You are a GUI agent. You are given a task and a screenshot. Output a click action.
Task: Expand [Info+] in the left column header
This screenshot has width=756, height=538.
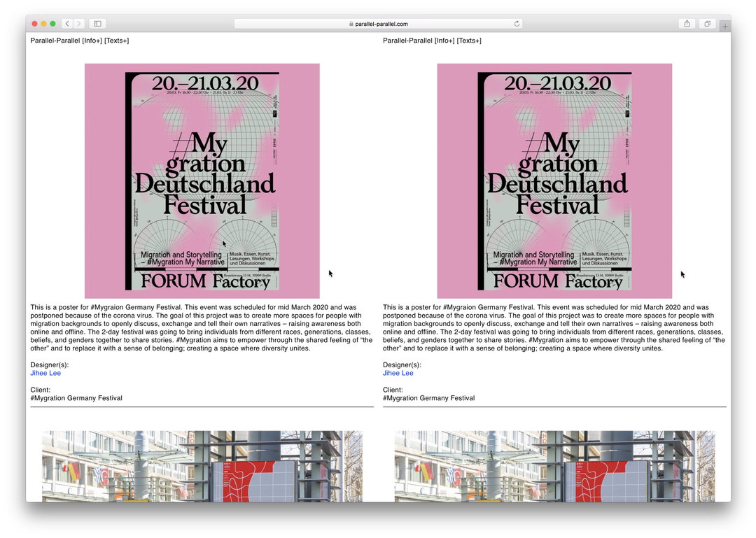[x=92, y=41]
